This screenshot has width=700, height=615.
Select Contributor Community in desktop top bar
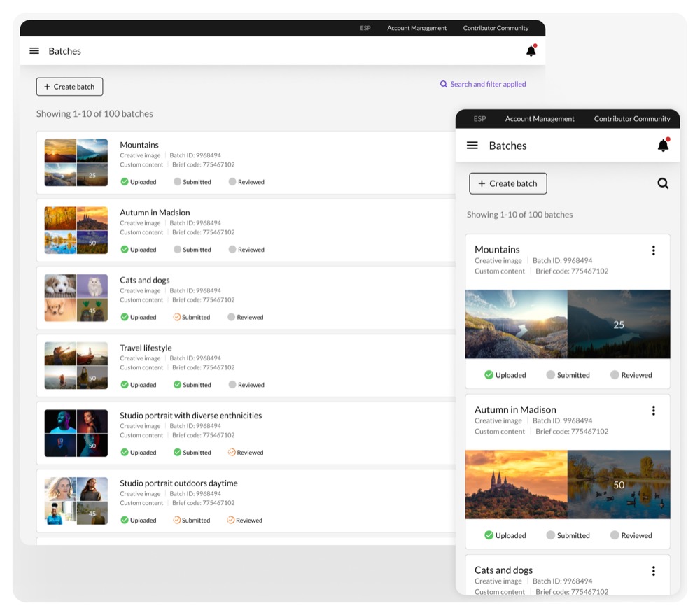point(496,29)
